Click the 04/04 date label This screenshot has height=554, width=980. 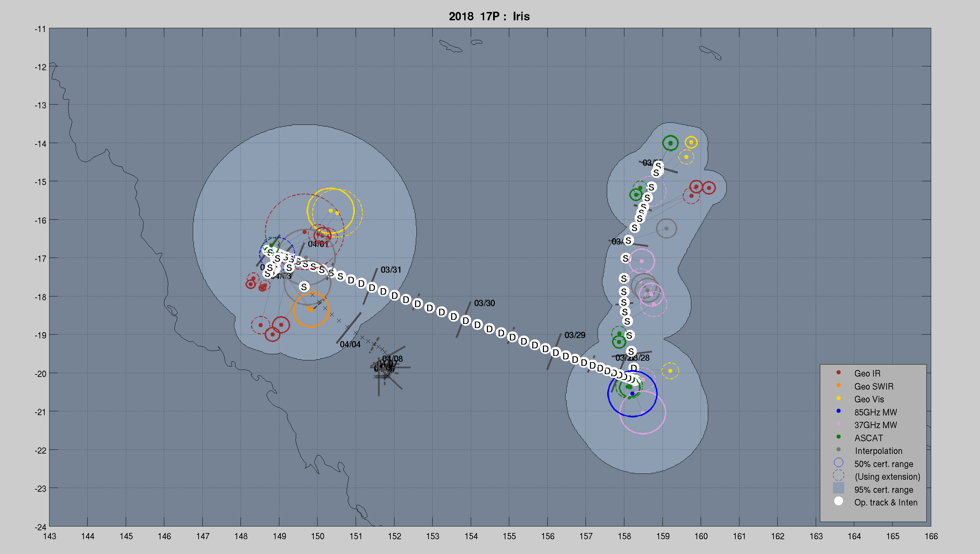click(x=350, y=345)
